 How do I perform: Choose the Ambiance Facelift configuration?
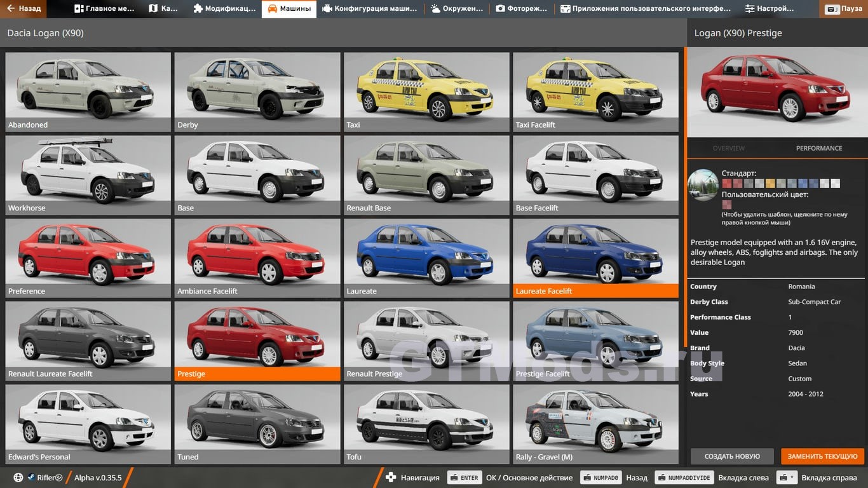[257, 258]
